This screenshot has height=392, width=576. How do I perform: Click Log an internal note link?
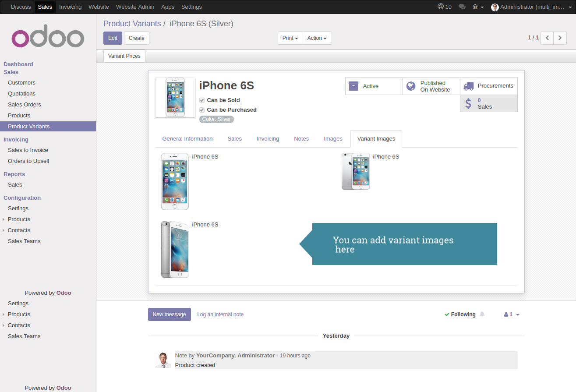click(220, 314)
